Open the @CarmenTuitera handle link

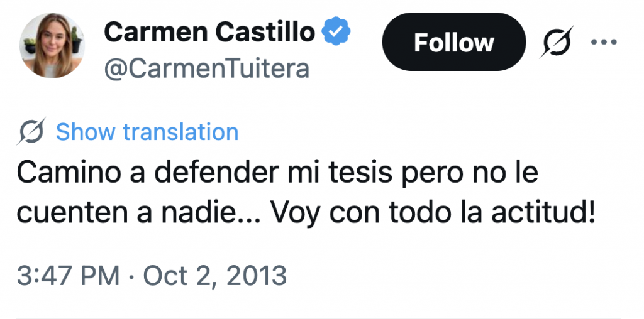tap(206, 68)
